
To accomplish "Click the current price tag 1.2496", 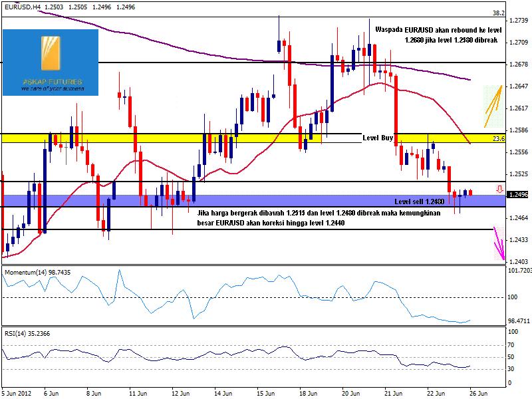I will pyautogui.click(x=518, y=195).
